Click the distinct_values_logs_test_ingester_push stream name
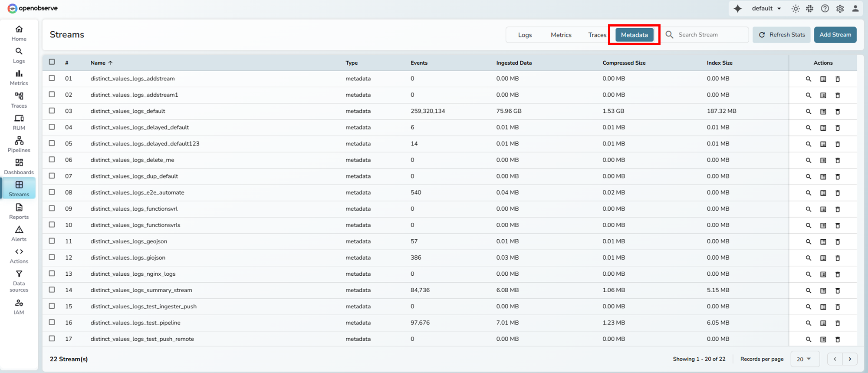Viewport: 868px width, 373px height. click(143, 307)
